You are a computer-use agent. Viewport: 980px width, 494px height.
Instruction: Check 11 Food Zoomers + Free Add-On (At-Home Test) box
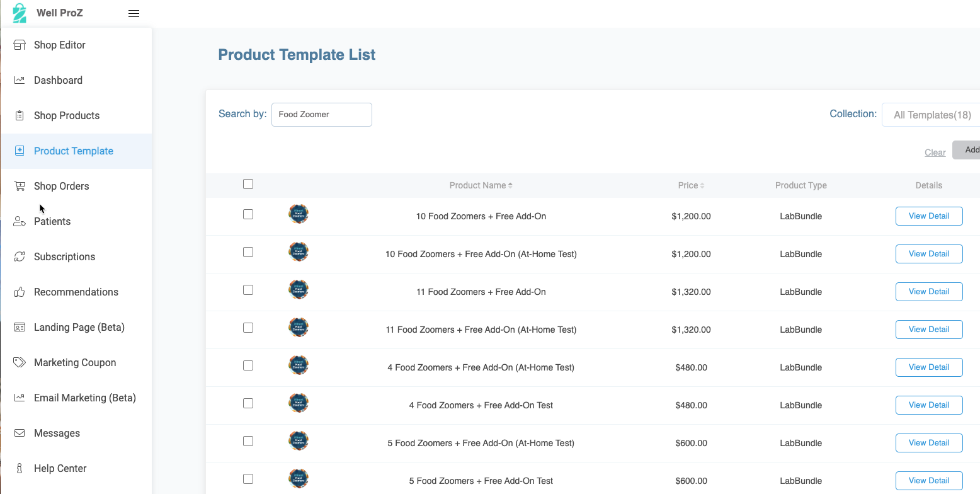pyautogui.click(x=248, y=328)
